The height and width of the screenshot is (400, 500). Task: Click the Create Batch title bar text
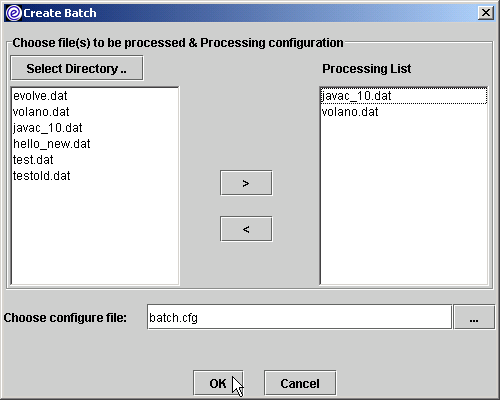(60, 13)
